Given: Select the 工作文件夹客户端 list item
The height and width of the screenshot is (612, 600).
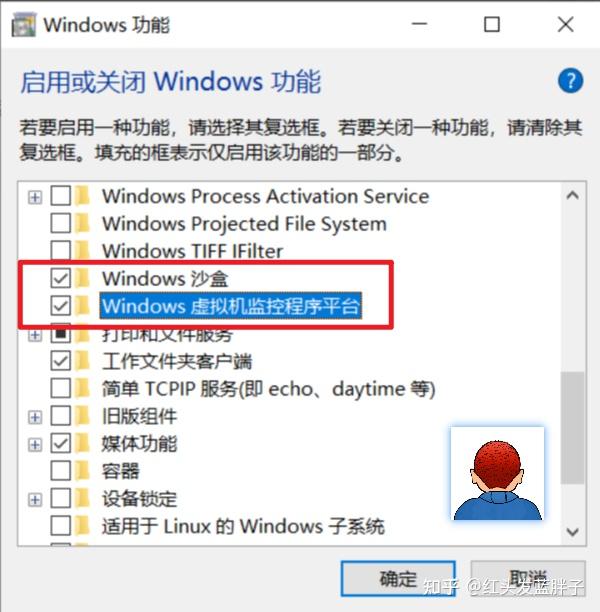Looking at the screenshot, I should click(177, 361).
